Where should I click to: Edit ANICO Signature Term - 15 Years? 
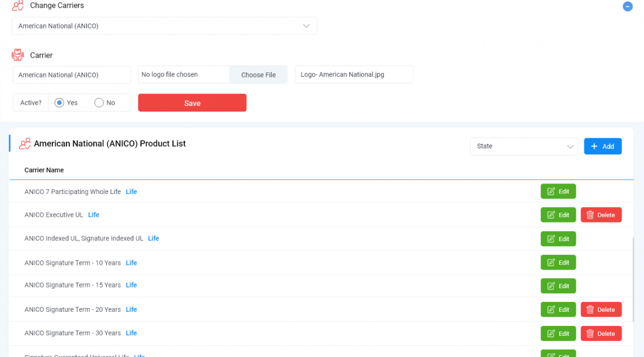tap(558, 286)
